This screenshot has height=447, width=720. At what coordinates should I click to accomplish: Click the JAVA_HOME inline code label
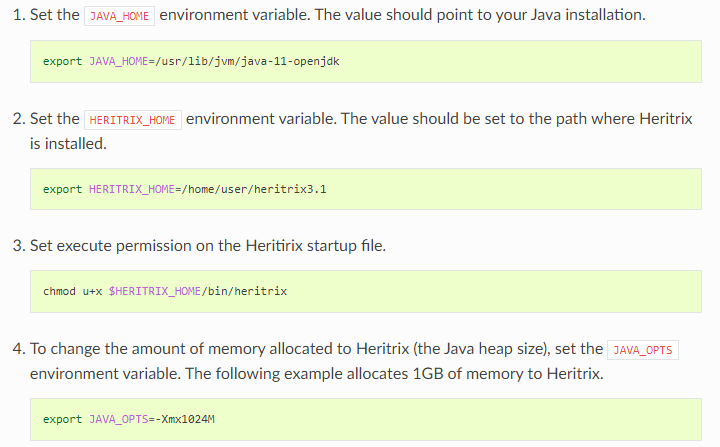119,17
